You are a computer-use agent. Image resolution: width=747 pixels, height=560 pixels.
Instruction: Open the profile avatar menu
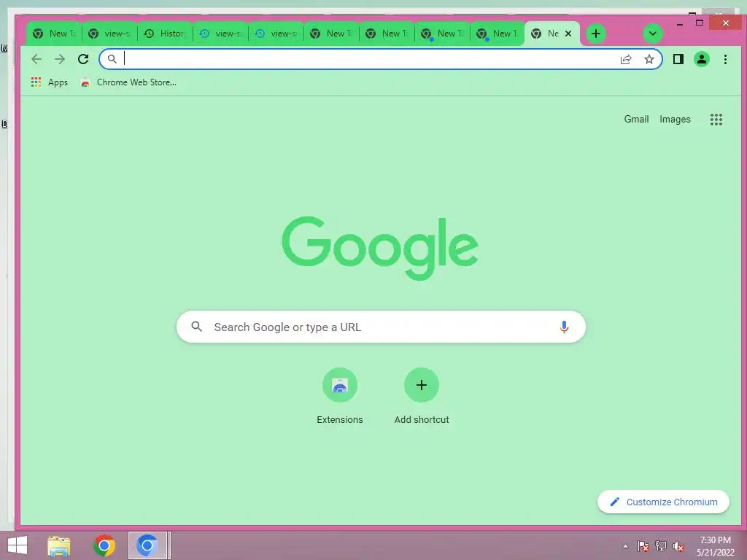[x=702, y=59]
